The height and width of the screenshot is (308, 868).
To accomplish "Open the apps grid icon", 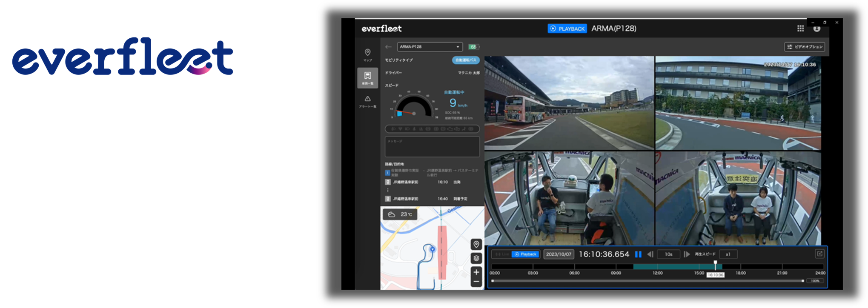I will 800,29.
